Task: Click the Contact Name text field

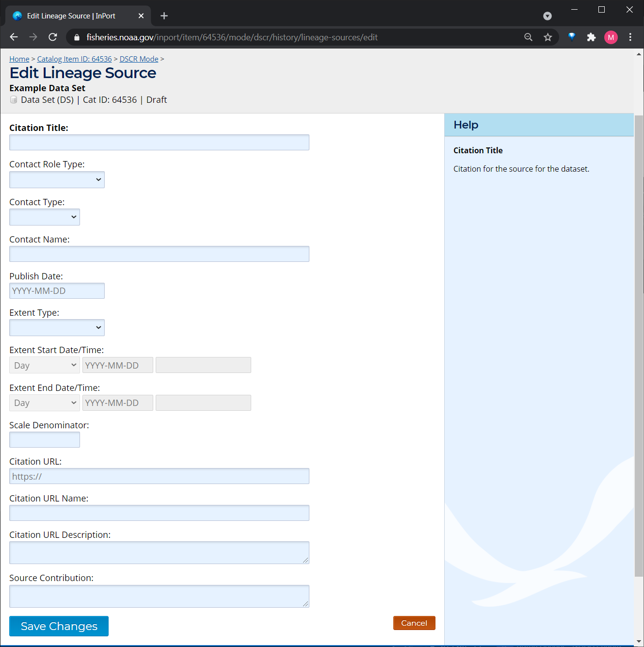Action: point(159,254)
